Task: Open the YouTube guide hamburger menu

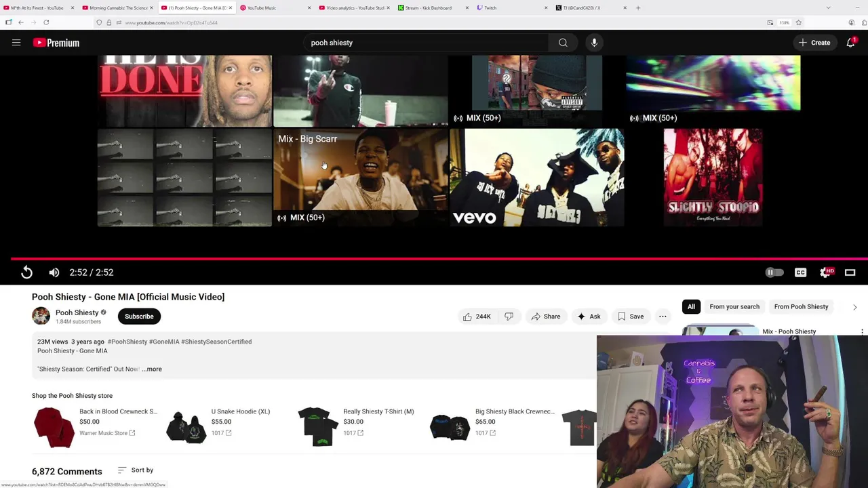Action: tap(16, 43)
